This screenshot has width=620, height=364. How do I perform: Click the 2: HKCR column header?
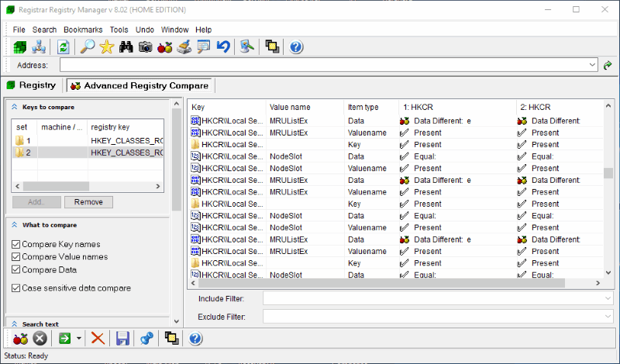560,107
